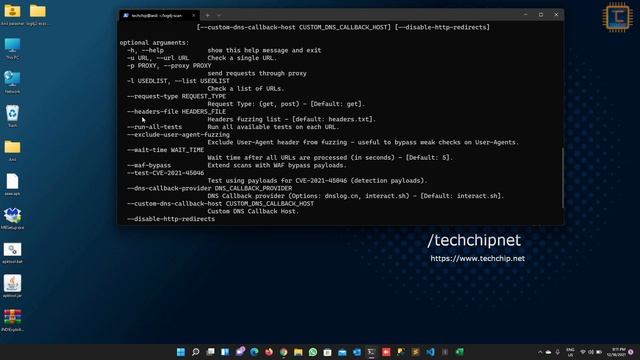Open Outlook from the taskbar
The image size is (640, 360).
(357, 352)
